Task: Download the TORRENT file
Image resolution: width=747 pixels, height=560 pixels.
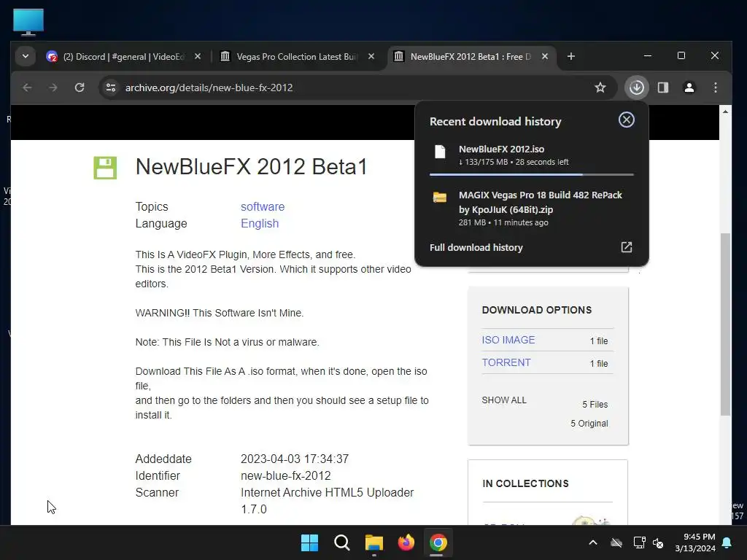Action: coord(506,362)
